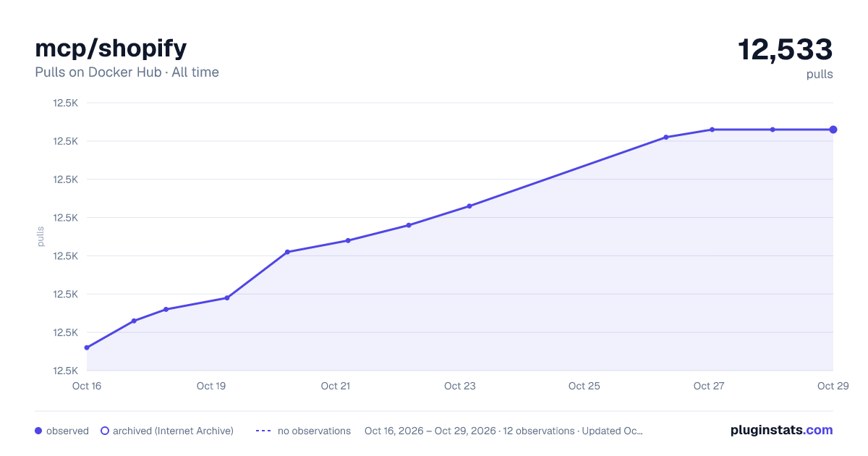
Task: Click the Oct 29 axis label
Action: point(832,386)
